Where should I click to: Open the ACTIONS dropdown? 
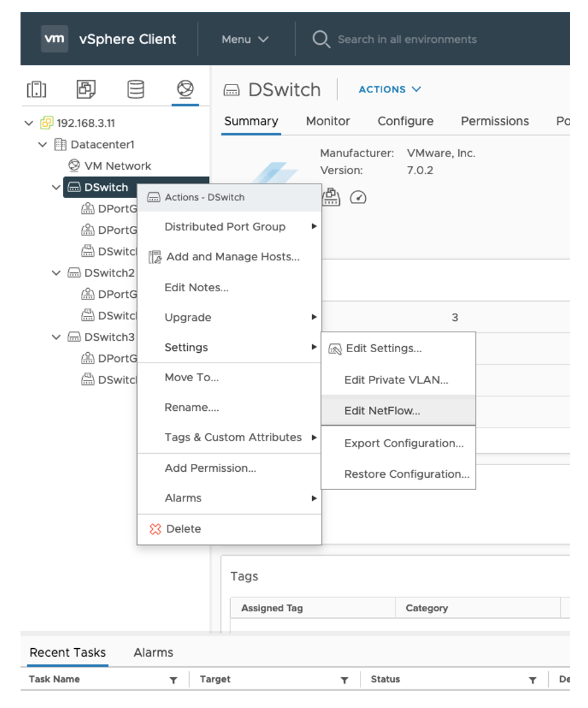390,89
